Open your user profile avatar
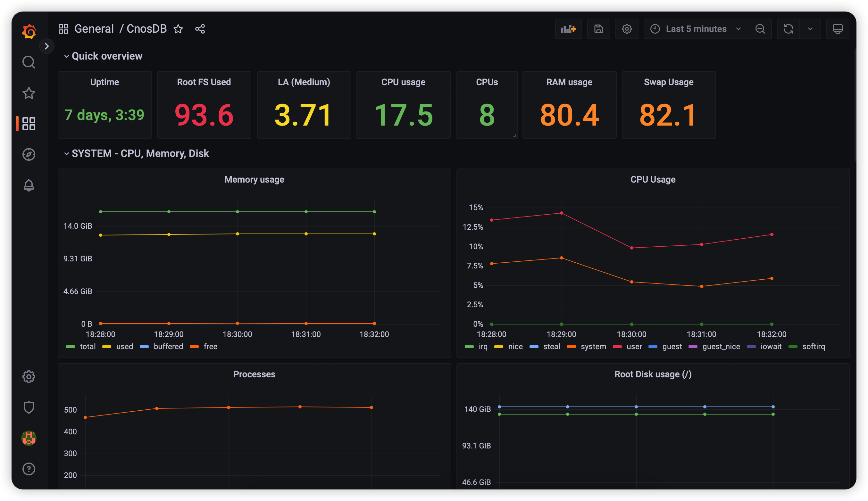868x501 pixels. pos(29,438)
